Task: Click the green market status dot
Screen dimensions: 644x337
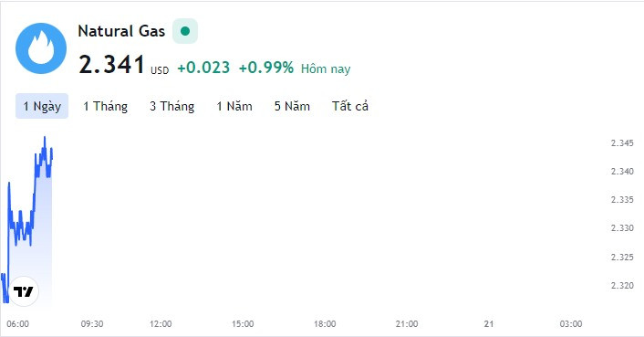Action: pos(185,31)
